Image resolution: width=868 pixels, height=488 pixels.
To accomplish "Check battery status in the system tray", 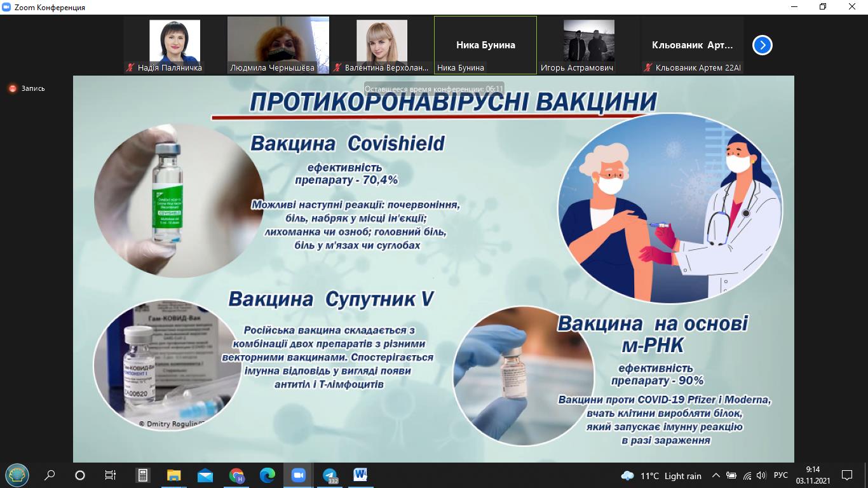I will [x=731, y=475].
